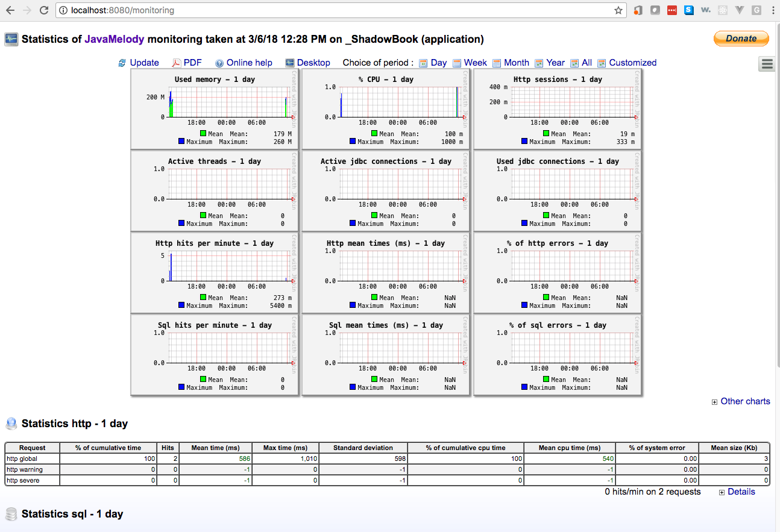Click the browser back arrow
780x532 pixels.
click(10, 10)
